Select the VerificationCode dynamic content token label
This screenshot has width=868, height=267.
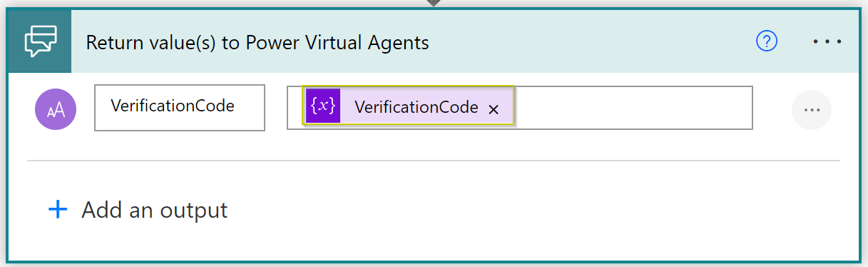pyautogui.click(x=416, y=107)
